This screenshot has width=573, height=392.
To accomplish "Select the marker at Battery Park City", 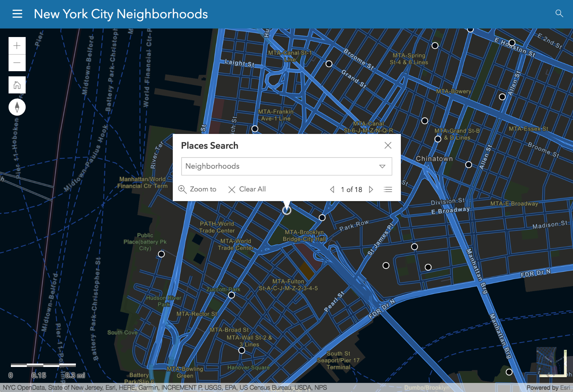I will (x=162, y=254).
